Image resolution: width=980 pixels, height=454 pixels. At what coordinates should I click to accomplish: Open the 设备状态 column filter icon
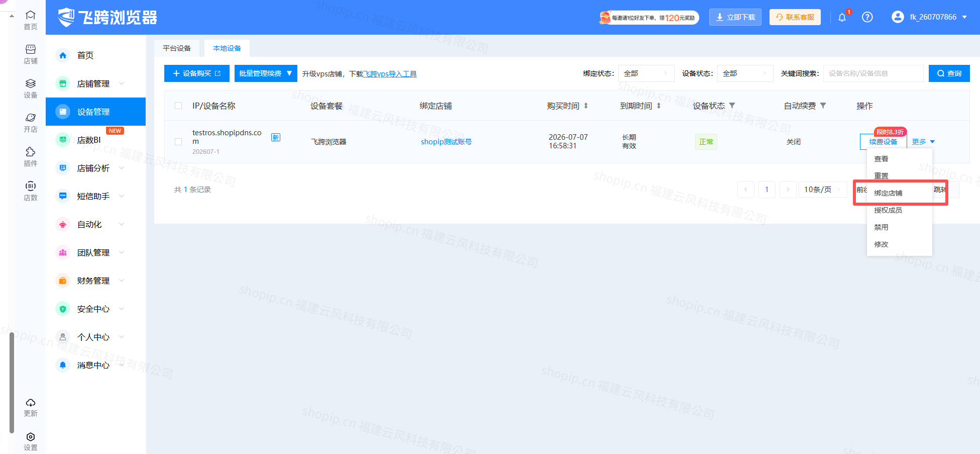732,106
